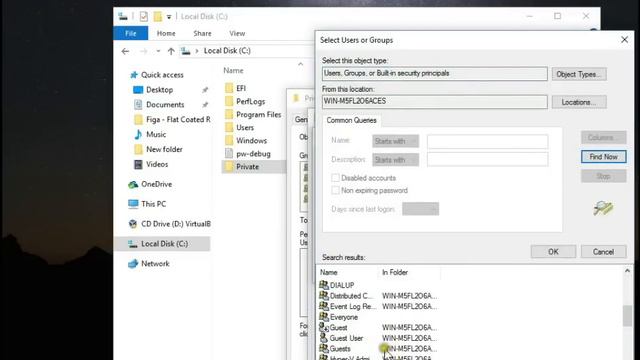This screenshot has width=640, height=360.
Task: Click the Explorer Back arrow
Action: point(125,51)
